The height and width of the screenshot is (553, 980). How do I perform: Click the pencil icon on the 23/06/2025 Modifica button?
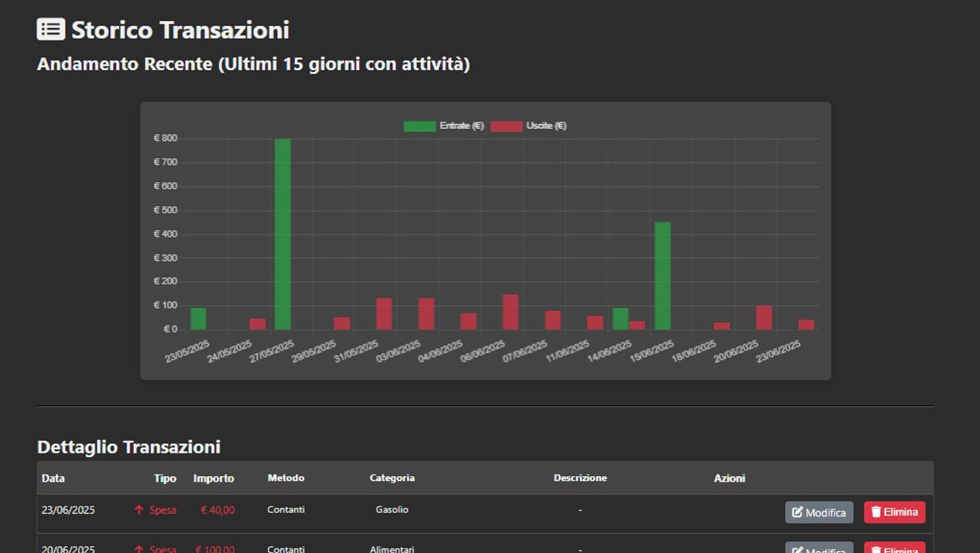tap(796, 512)
